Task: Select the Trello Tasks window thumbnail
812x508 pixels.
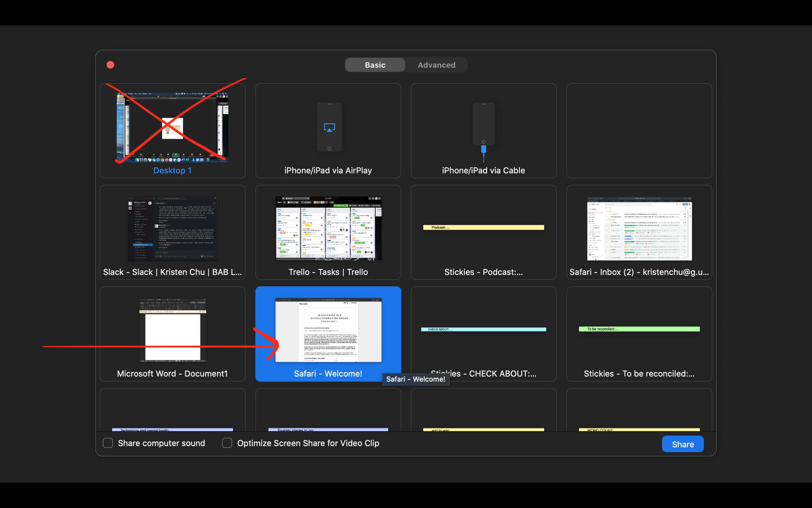Action: point(328,232)
